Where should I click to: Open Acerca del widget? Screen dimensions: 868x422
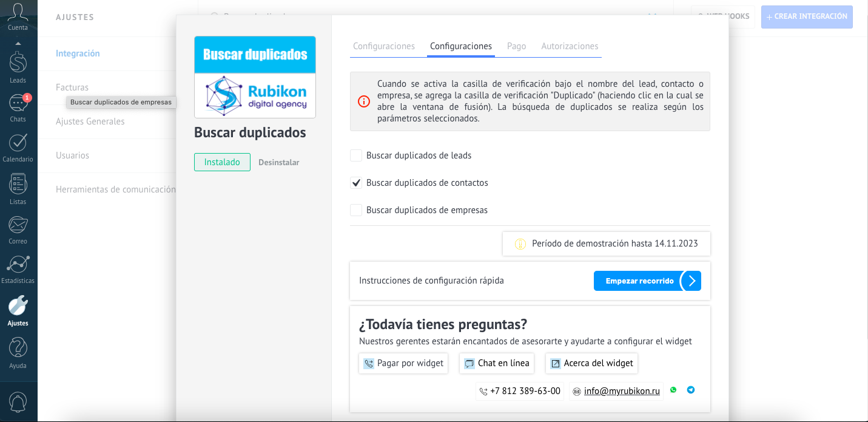coord(591,363)
